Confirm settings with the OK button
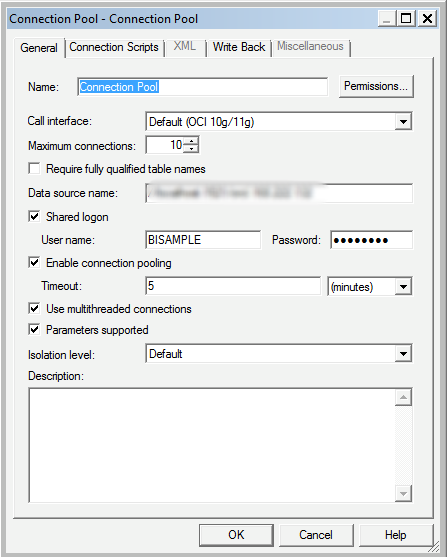Screen dimensions: 447x557 (x=236, y=535)
